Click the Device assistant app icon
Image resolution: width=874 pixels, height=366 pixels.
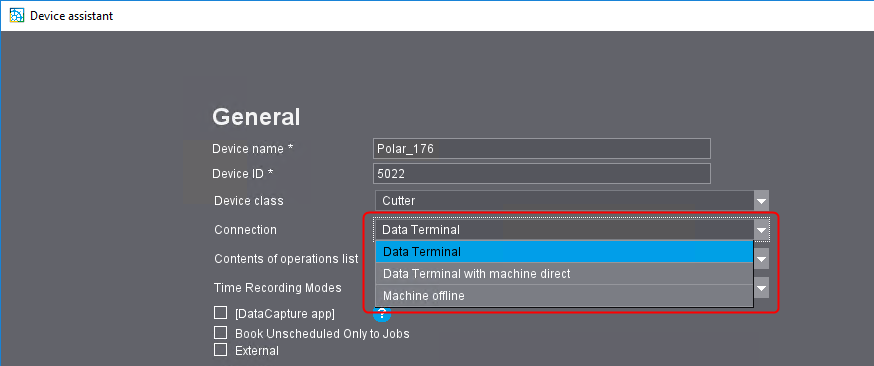(x=17, y=16)
